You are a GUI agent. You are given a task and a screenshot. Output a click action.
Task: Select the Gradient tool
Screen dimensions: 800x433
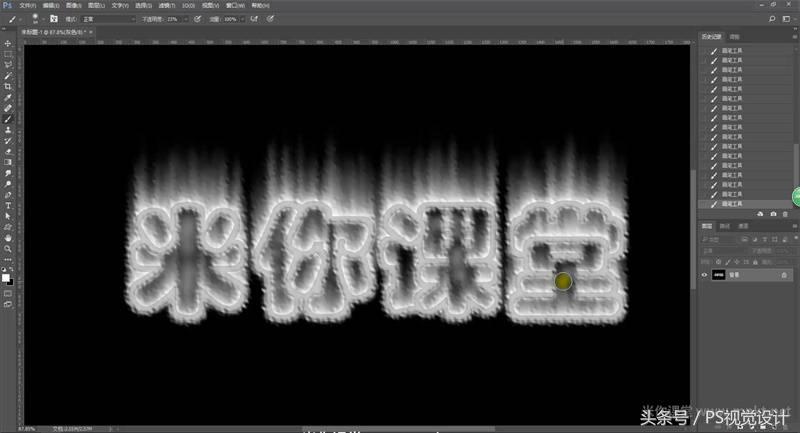pyautogui.click(x=8, y=162)
